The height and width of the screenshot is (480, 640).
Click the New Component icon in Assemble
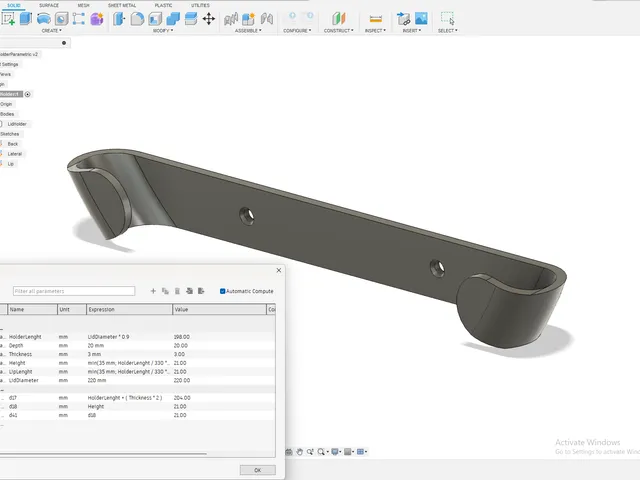tap(249, 19)
